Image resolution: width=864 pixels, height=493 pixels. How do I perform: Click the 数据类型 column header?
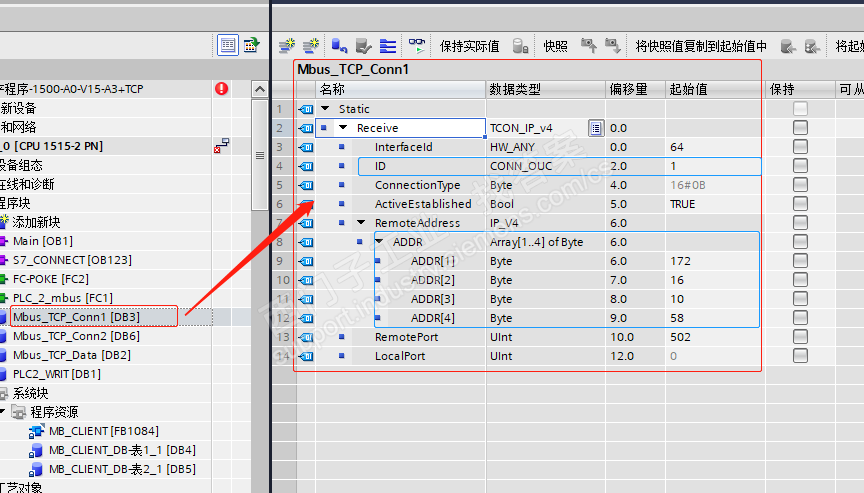(546, 89)
